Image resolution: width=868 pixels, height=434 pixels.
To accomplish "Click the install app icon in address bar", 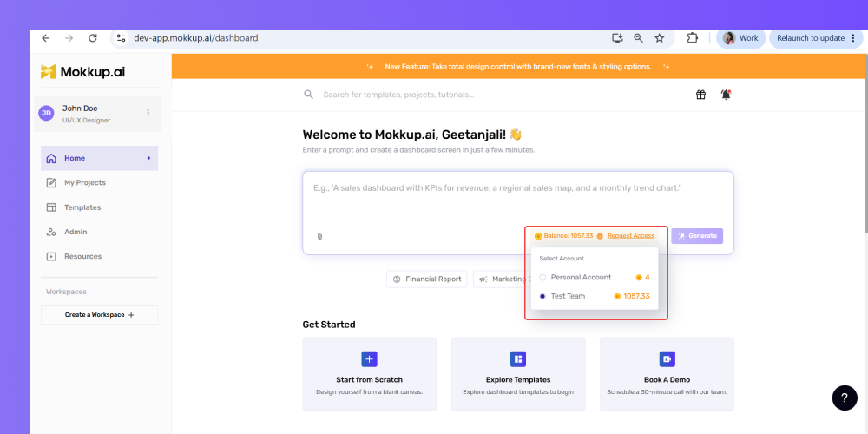I will [x=617, y=38].
